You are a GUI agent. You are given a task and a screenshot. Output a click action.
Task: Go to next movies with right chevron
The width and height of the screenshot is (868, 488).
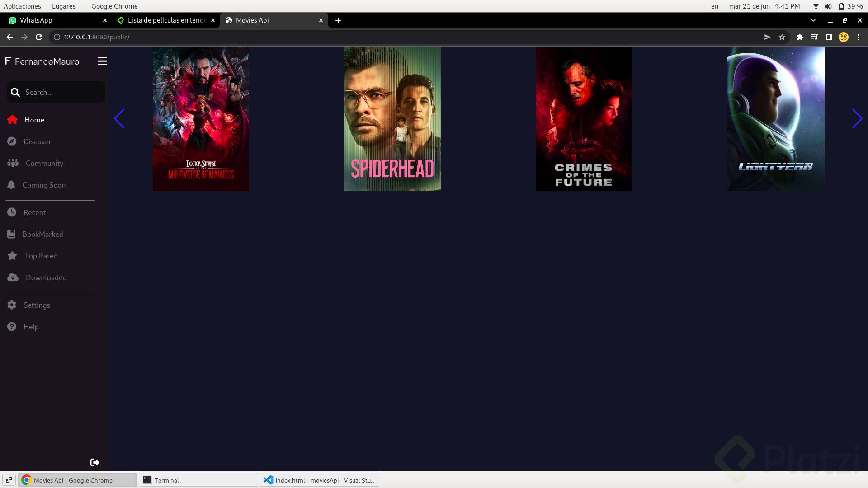click(857, 119)
